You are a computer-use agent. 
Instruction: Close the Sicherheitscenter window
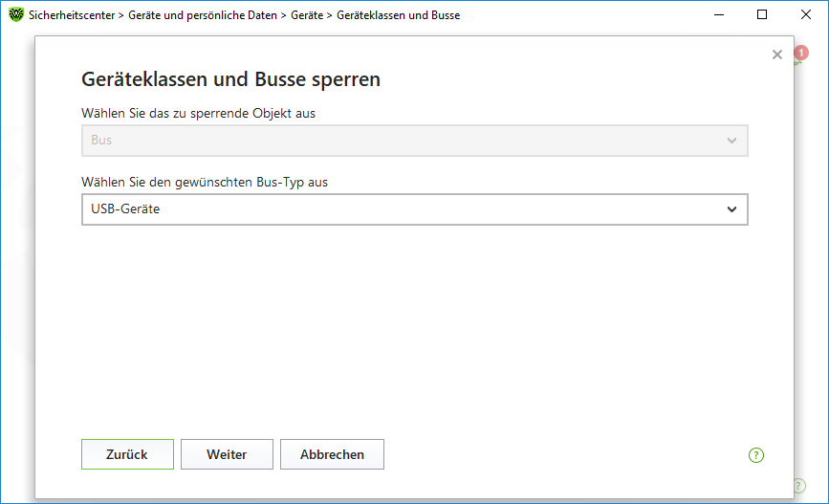point(806,14)
